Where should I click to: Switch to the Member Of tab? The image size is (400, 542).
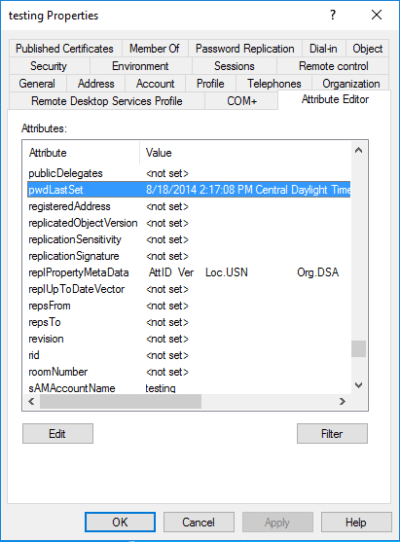click(x=154, y=49)
